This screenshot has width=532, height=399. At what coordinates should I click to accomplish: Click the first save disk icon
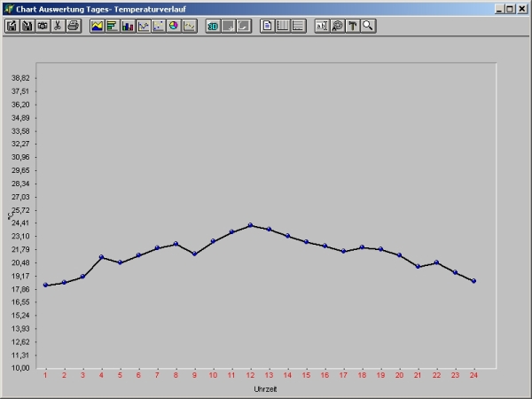tap(12, 26)
